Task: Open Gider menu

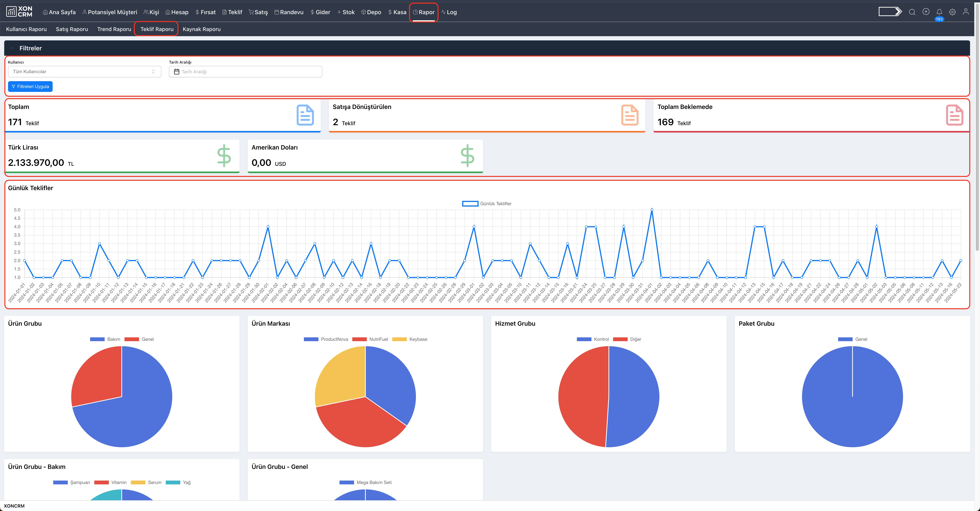Action: pyautogui.click(x=320, y=12)
